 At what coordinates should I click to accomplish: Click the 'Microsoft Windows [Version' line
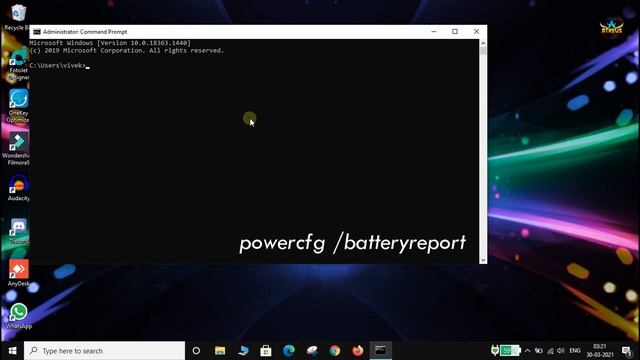(x=110, y=43)
